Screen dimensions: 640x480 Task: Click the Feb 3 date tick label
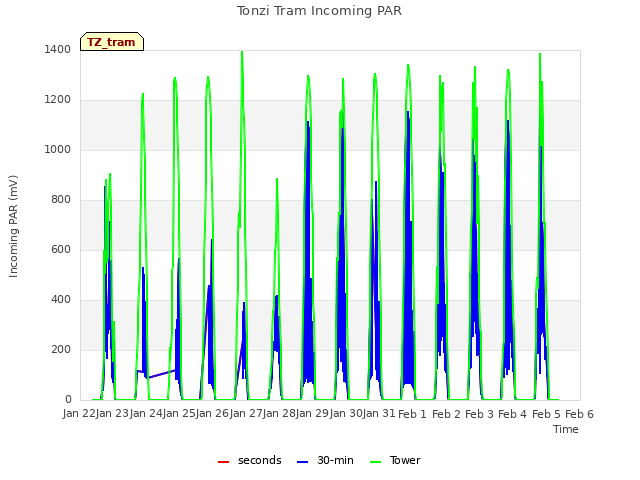(479, 414)
